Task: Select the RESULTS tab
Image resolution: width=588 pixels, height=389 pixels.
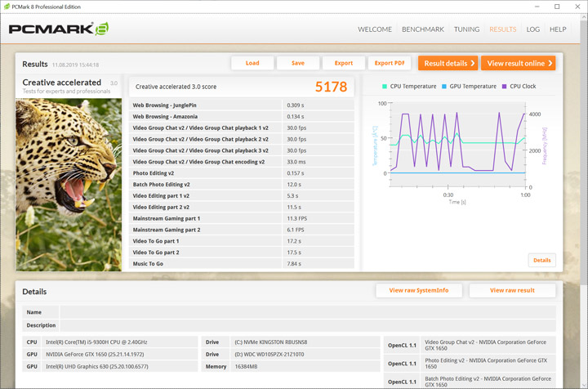Action: (502, 29)
